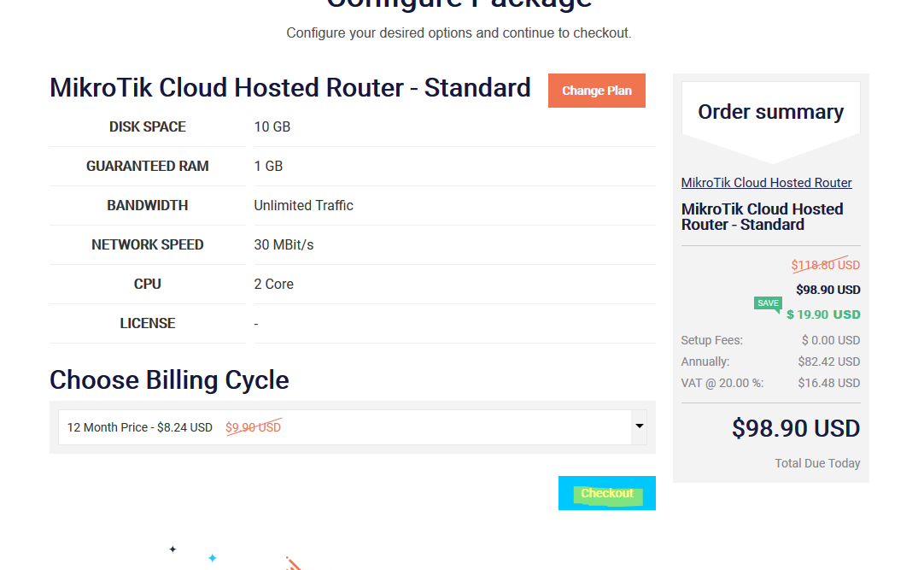924x570 pixels.
Task: Click the 'Setup Fees:' label
Action: click(x=712, y=340)
